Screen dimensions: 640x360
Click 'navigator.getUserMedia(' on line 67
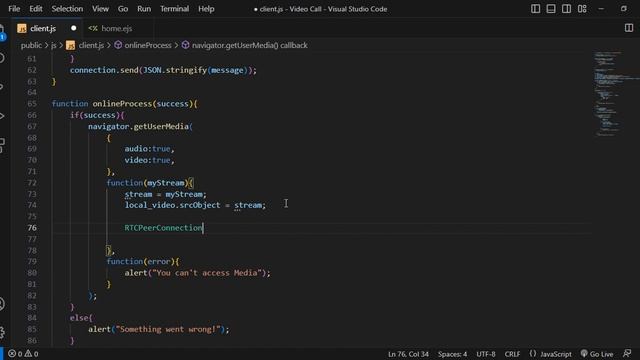(140, 127)
